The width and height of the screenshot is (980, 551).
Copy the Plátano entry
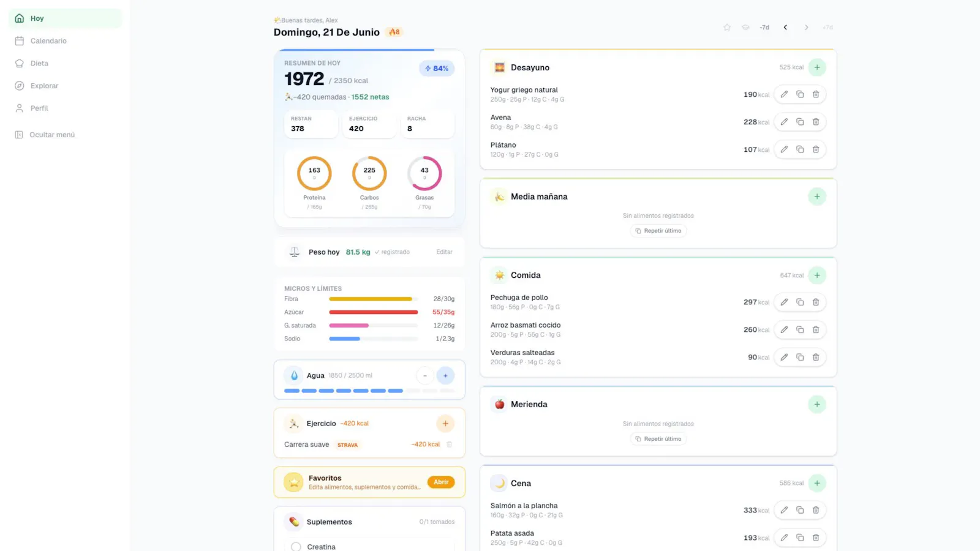(800, 149)
